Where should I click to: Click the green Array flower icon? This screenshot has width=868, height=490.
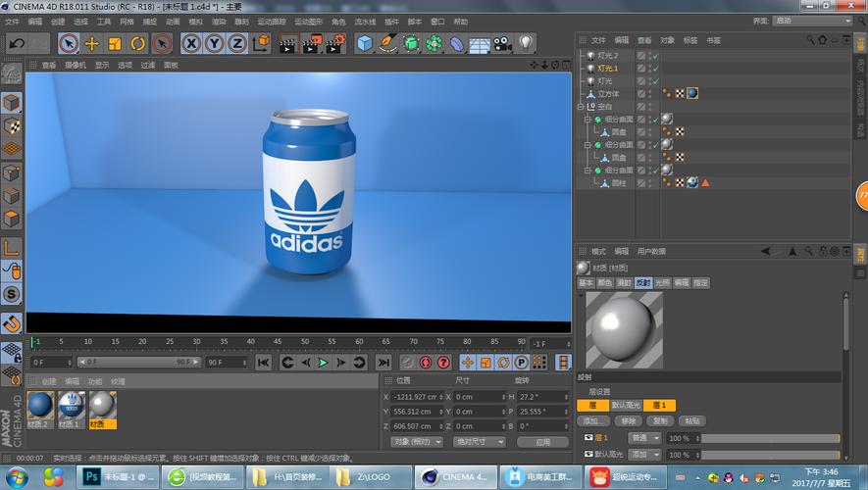(434, 43)
